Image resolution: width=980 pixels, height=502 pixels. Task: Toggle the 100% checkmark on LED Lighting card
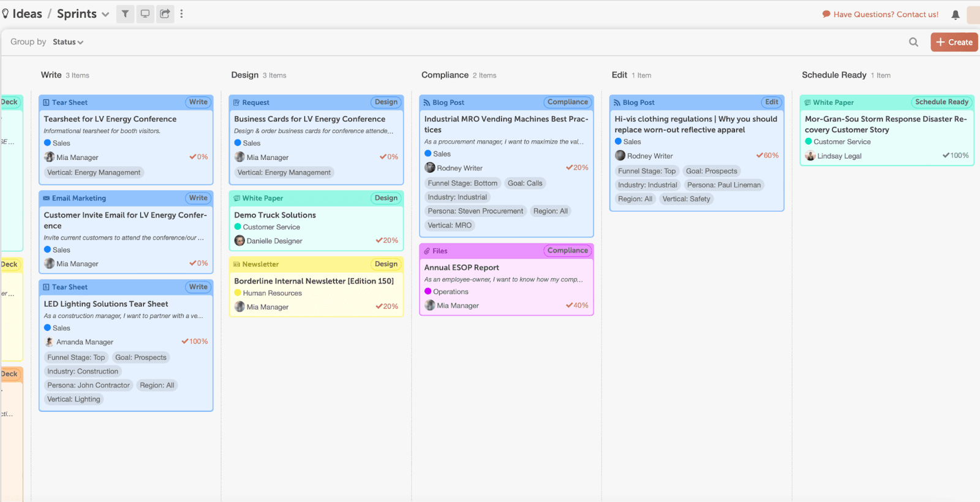pos(185,341)
